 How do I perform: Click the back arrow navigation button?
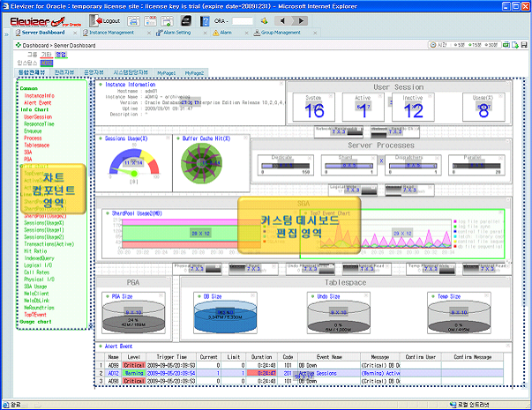pyautogui.click(x=282, y=21)
